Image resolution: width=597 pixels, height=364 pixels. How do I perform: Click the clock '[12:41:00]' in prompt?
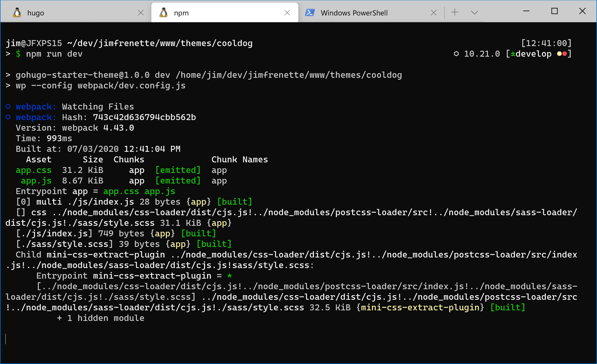[x=546, y=43]
